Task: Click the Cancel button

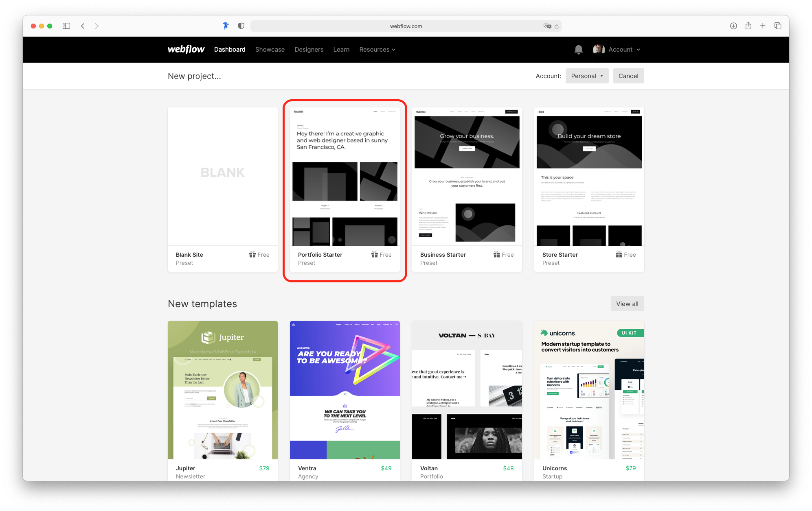Action: tap(628, 76)
